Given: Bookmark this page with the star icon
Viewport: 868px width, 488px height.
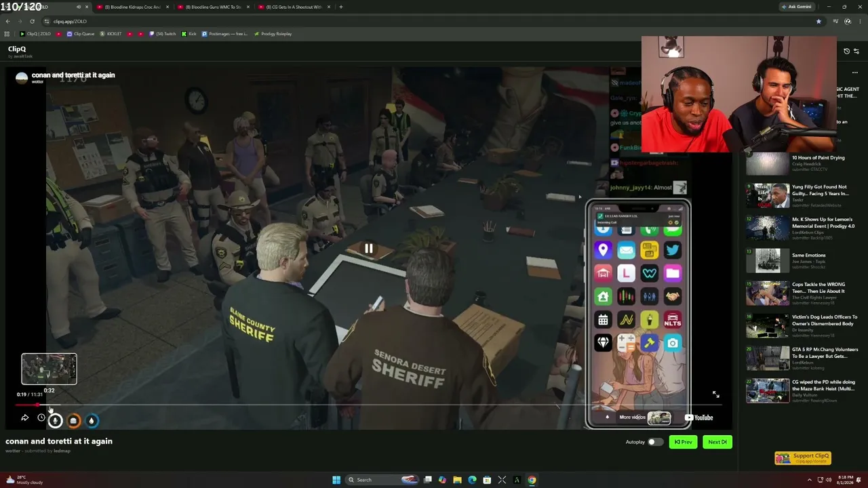Looking at the screenshot, I should click(x=818, y=21).
